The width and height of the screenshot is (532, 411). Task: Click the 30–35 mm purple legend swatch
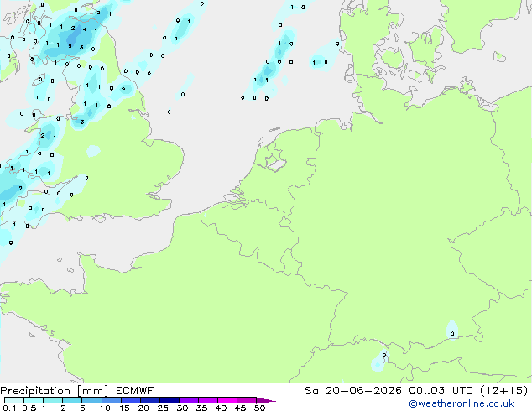tap(189, 400)
